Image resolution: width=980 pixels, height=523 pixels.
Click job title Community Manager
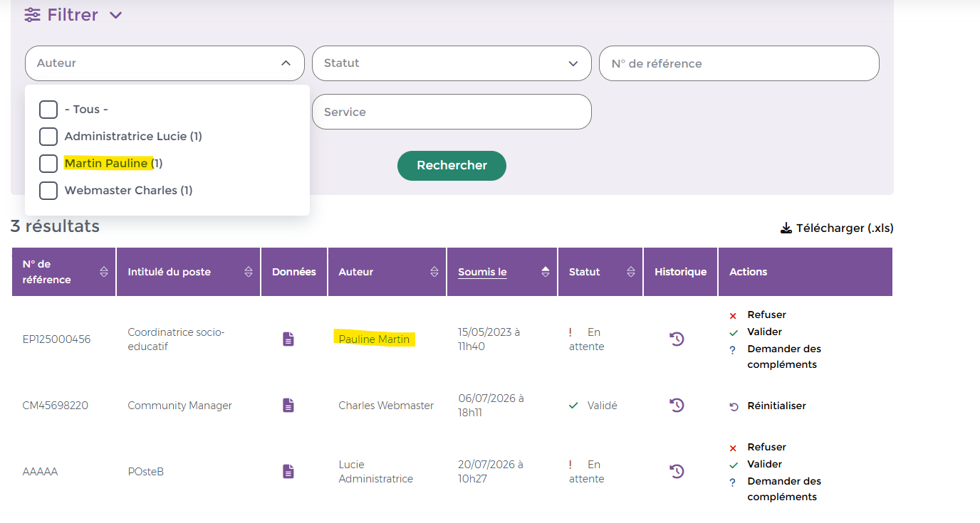(179, 406)
